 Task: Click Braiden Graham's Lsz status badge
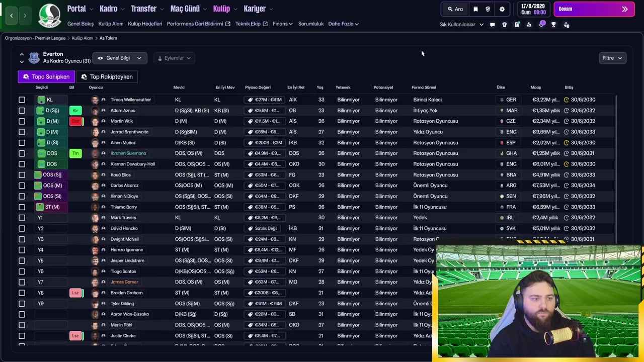[x=76, y=293]
